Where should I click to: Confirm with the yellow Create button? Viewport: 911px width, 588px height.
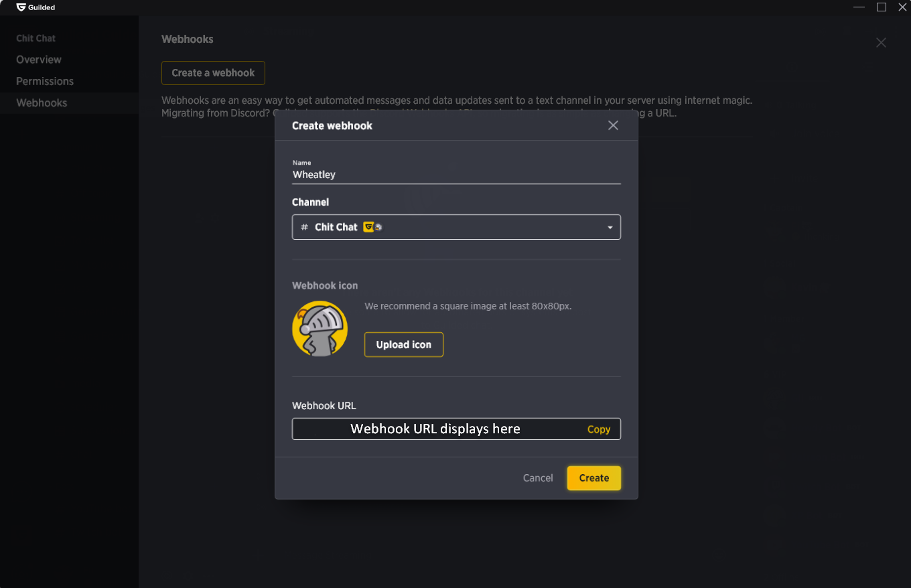(593, 477)
